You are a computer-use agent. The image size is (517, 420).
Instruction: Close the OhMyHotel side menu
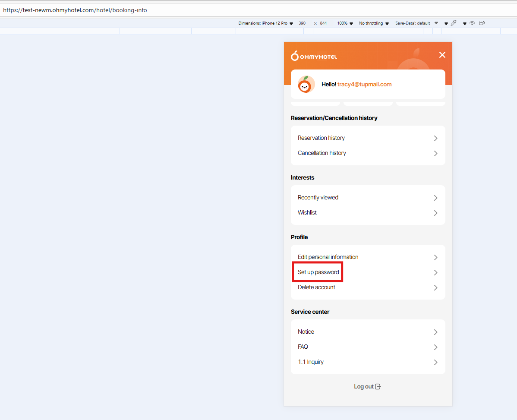click(442, 55)
